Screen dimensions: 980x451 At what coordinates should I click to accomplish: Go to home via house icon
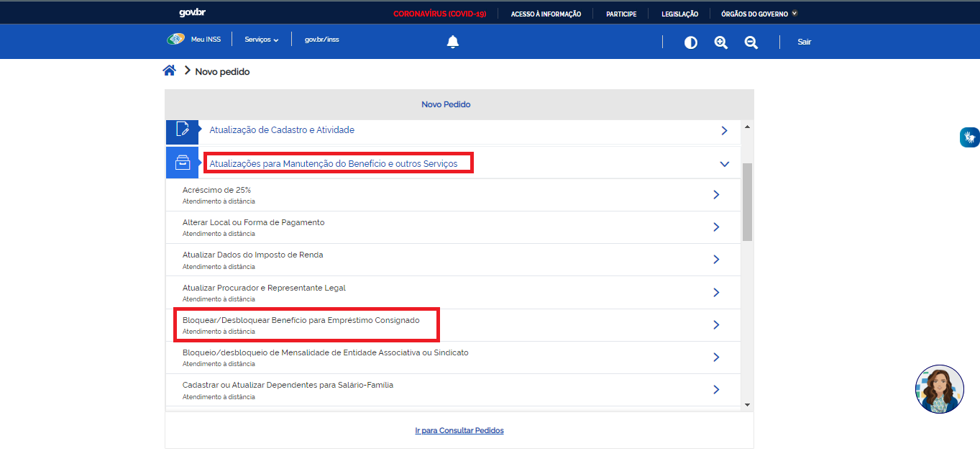[x=169, y=70]
